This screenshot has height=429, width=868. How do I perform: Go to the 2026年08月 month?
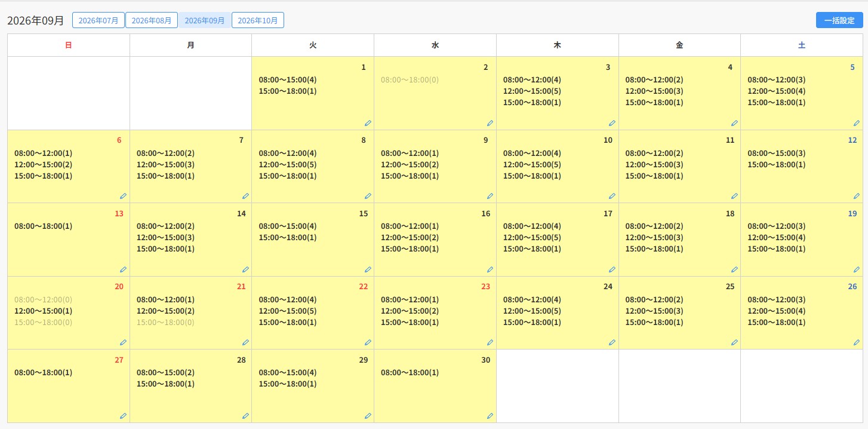[x=152, y=20]
